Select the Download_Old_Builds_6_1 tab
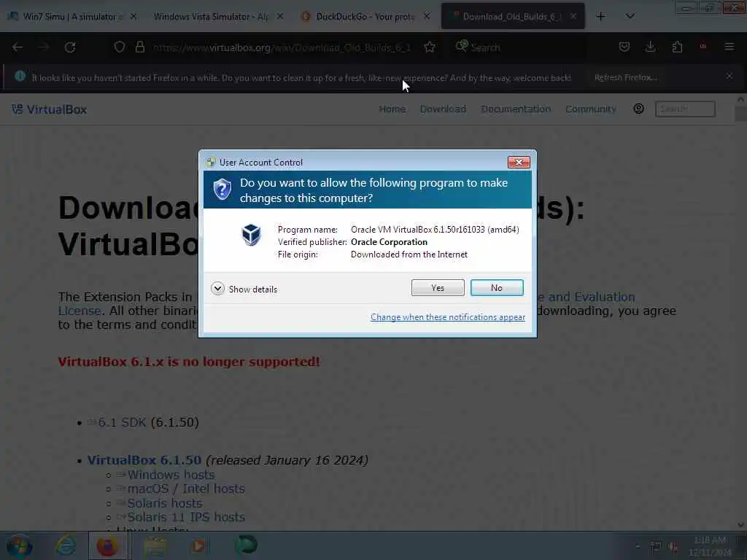747x560 pixels. tap(512, 17)
